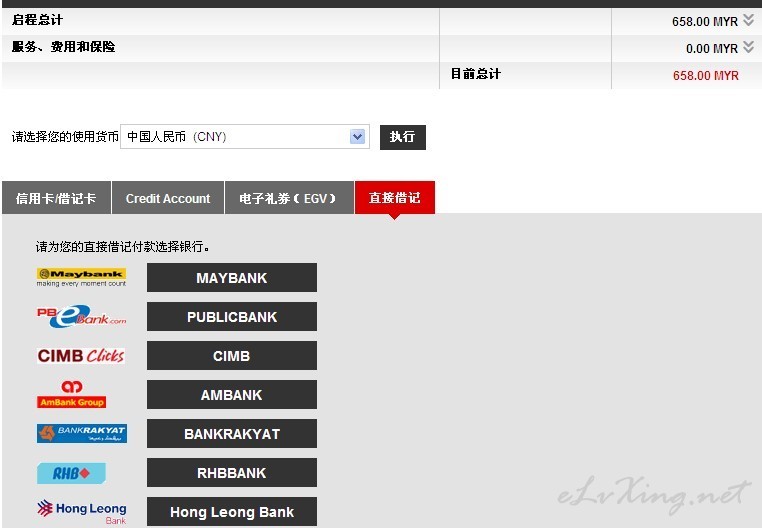
Task: Choose the MAYBANK payment button
Action: click(x=232, y=278)
